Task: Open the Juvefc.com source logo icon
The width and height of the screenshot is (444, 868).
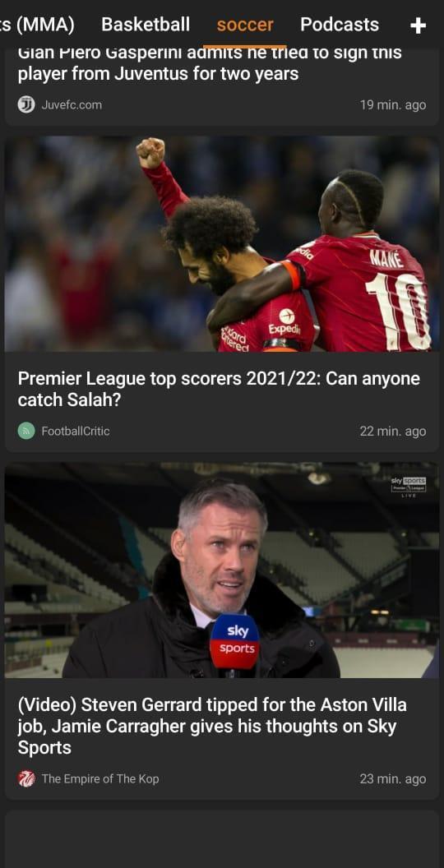Action: [x=26, y=104]
